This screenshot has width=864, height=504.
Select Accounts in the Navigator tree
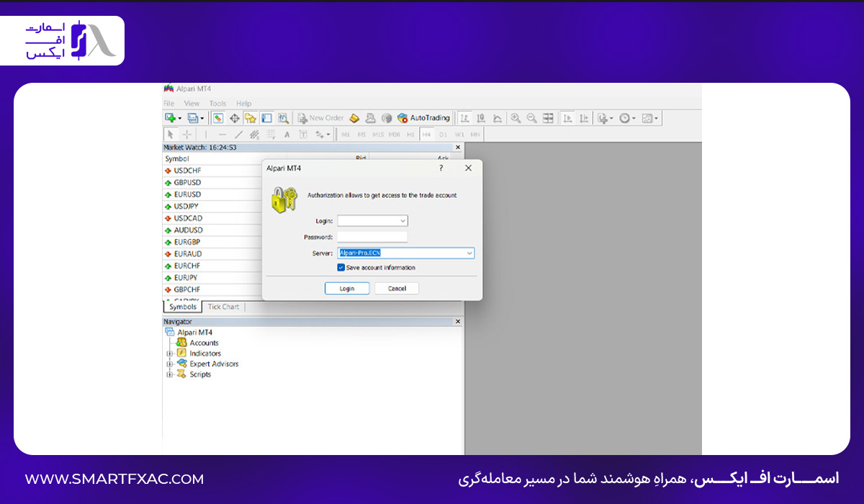coord(204,343)
